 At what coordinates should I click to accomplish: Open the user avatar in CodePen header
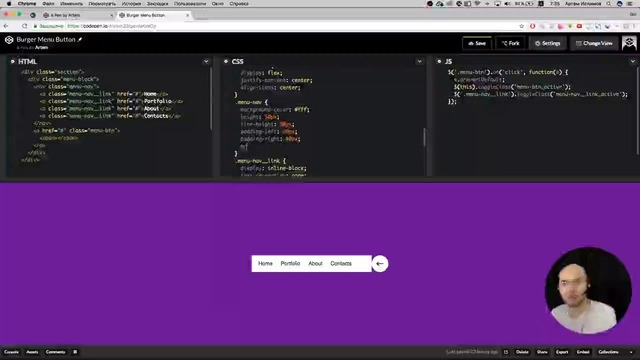629,43
